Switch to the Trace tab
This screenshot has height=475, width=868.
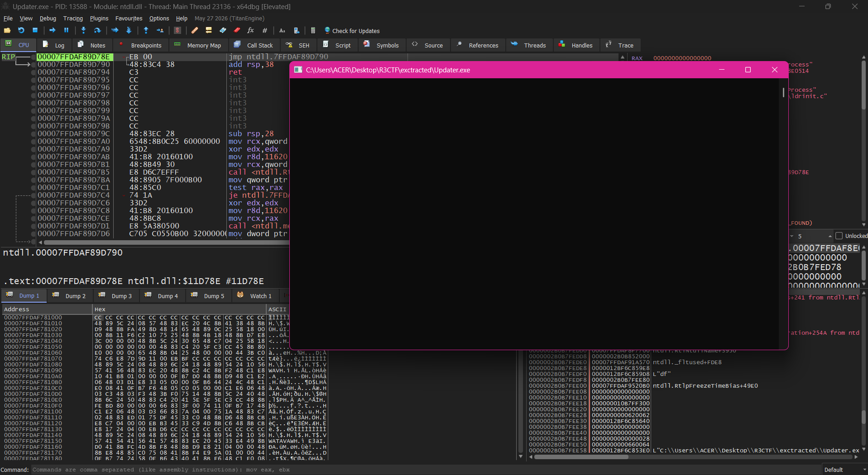click(620, 45)
